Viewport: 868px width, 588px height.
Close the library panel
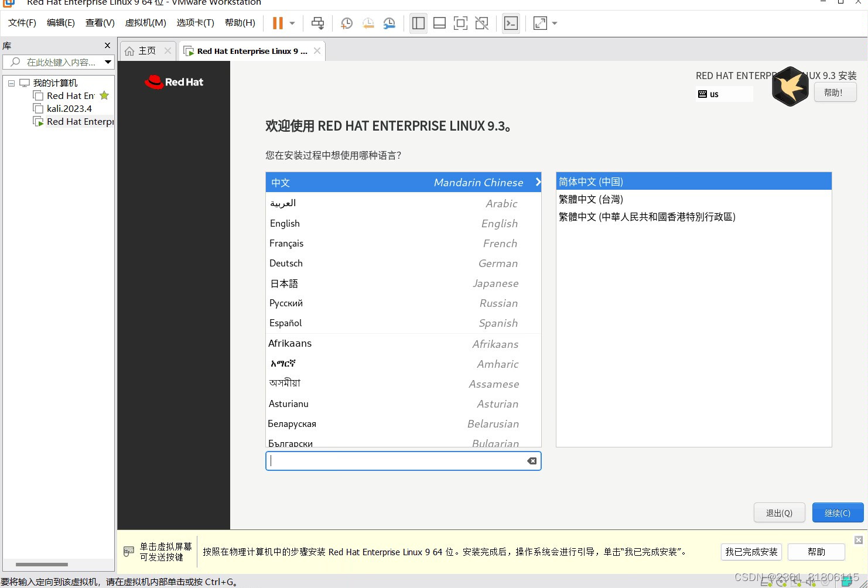tap(107, 45)
